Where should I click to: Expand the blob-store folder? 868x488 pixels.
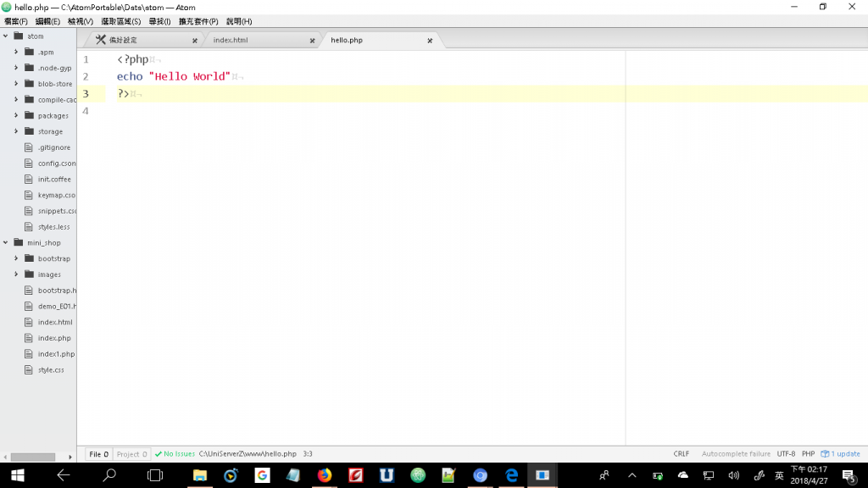[x=16, y=84]
